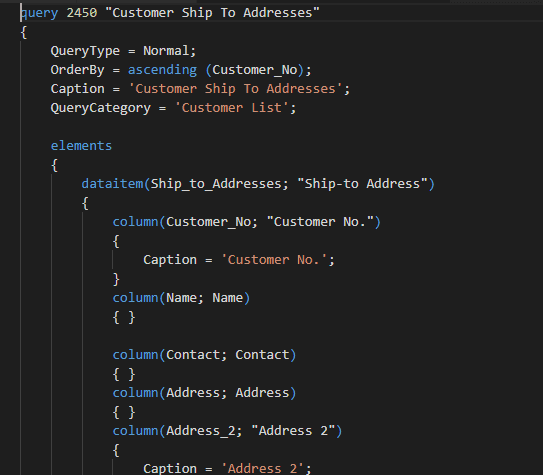Click the 'dataitem' keyword

pos(113,184)
